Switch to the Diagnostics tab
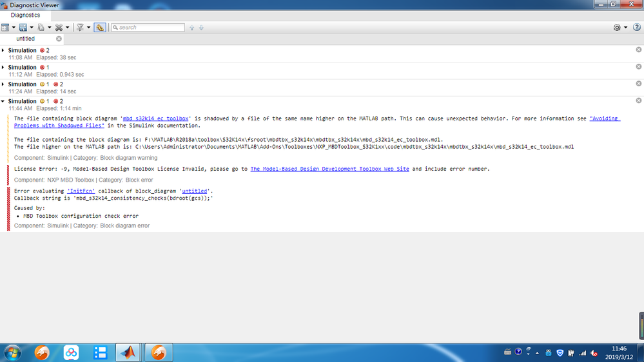 click(x=26, y=15)
